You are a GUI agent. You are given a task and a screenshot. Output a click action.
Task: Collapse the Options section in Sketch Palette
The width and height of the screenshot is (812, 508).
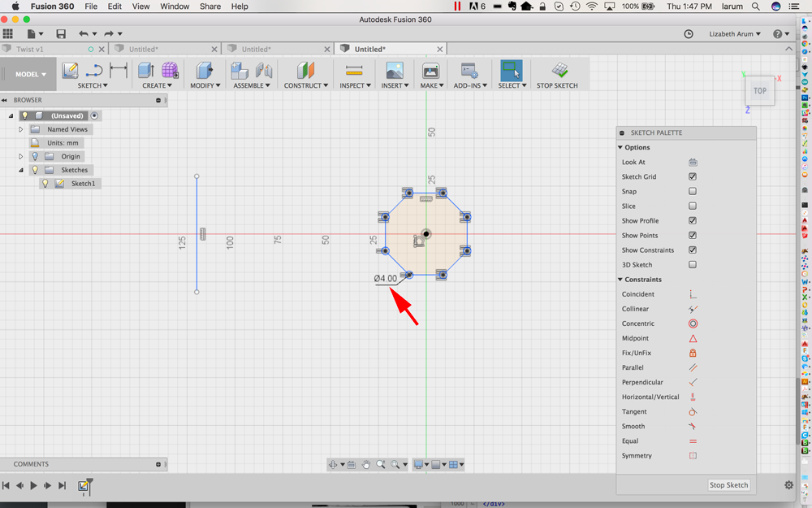click(620, 148)
